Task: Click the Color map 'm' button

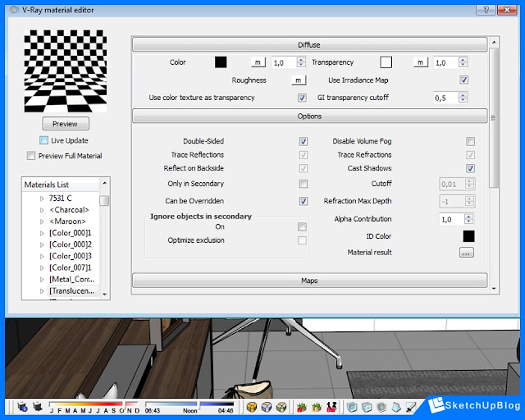Action: (258, 62)
